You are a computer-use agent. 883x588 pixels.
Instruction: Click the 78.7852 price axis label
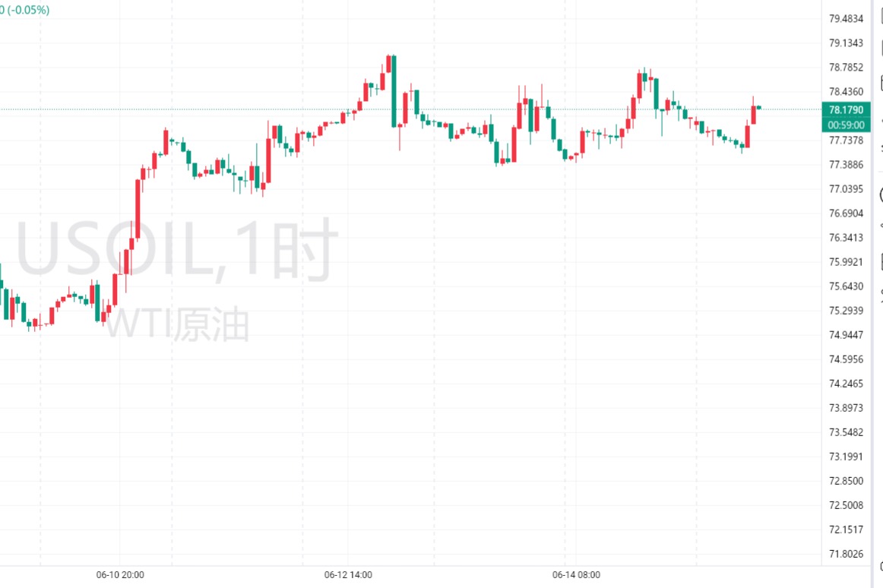(846, 67)
